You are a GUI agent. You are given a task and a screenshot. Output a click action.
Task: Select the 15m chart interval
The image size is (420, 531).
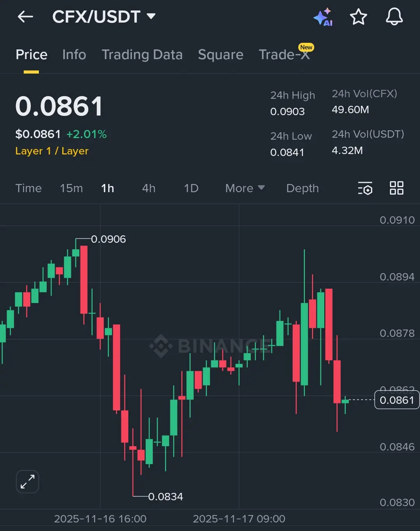click(71, 188)
